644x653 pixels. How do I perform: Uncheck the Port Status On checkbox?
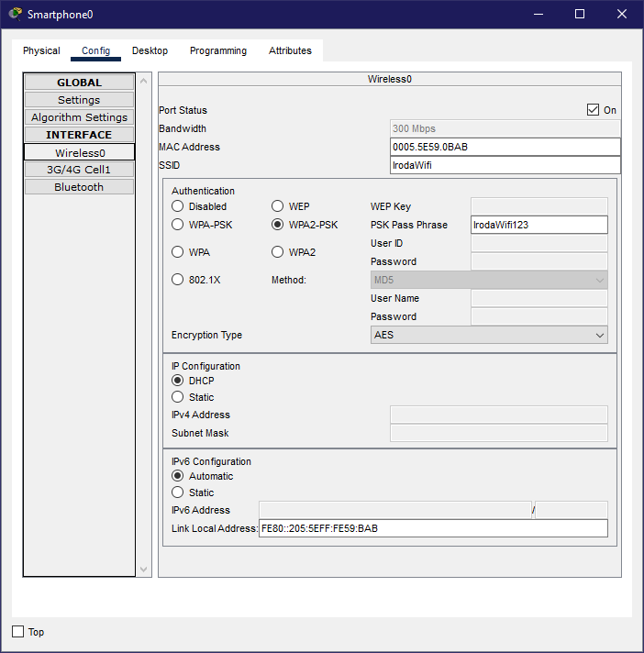point(593,110)
